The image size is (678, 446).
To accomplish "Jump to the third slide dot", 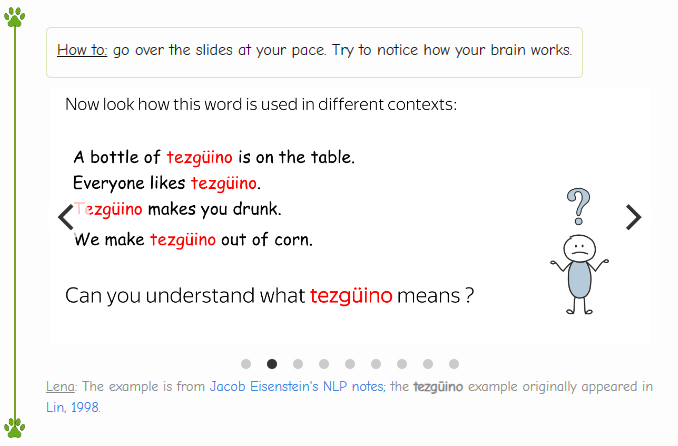I will click(298, 364).
